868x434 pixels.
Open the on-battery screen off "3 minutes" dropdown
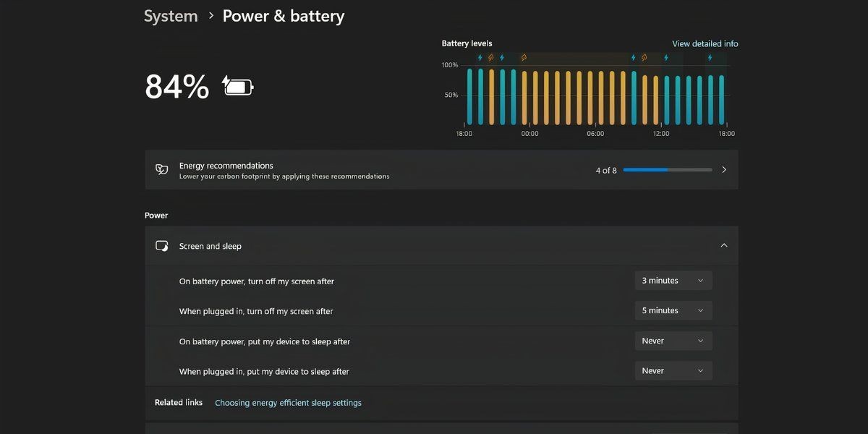(x=673, y=281)
